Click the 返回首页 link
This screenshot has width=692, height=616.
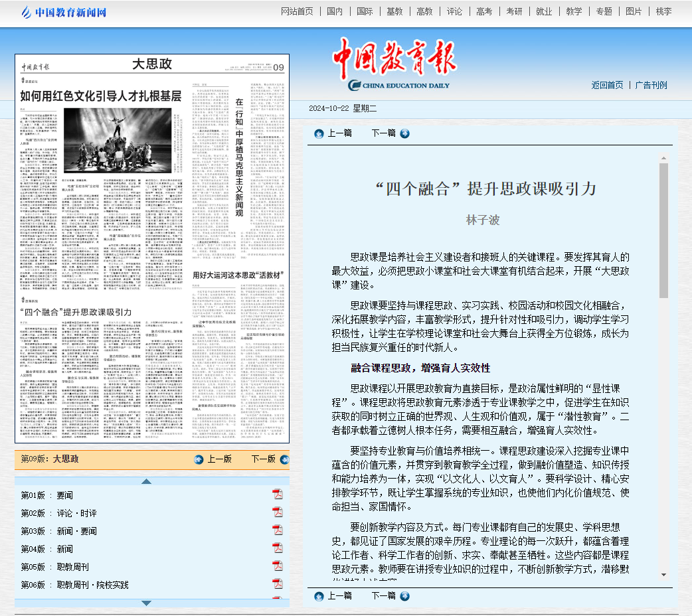tap(607, 85)
